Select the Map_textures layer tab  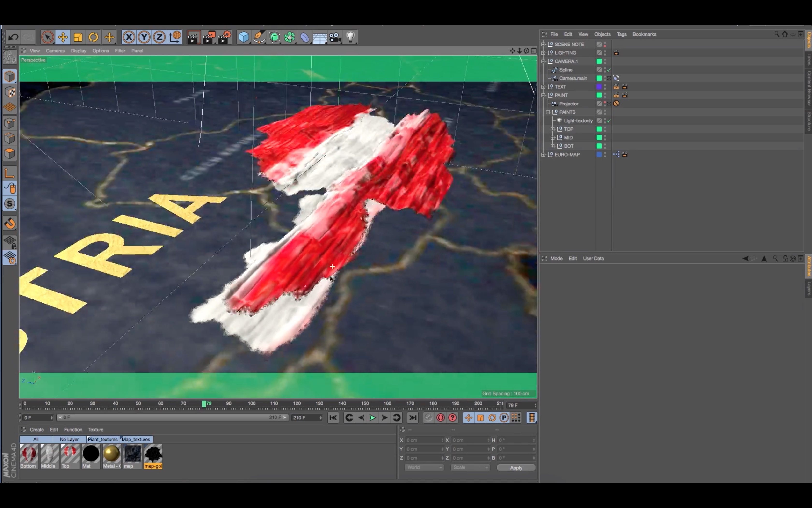pos(136,439)
